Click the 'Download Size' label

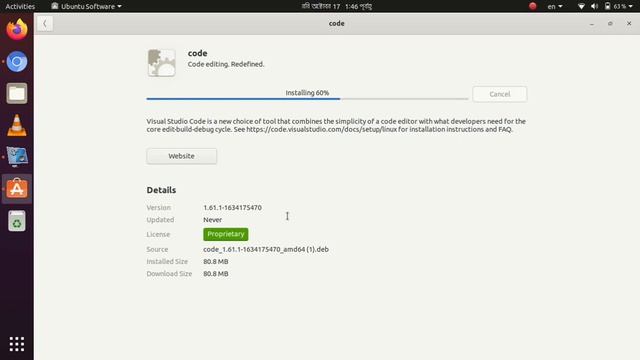pos(169,274)
